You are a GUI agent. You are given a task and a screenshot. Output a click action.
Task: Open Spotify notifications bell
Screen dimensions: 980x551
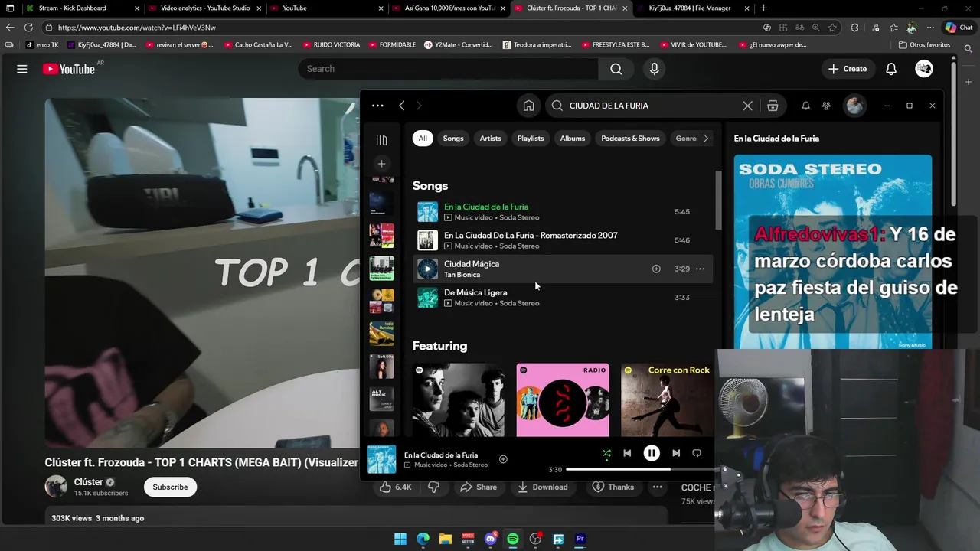805,106
